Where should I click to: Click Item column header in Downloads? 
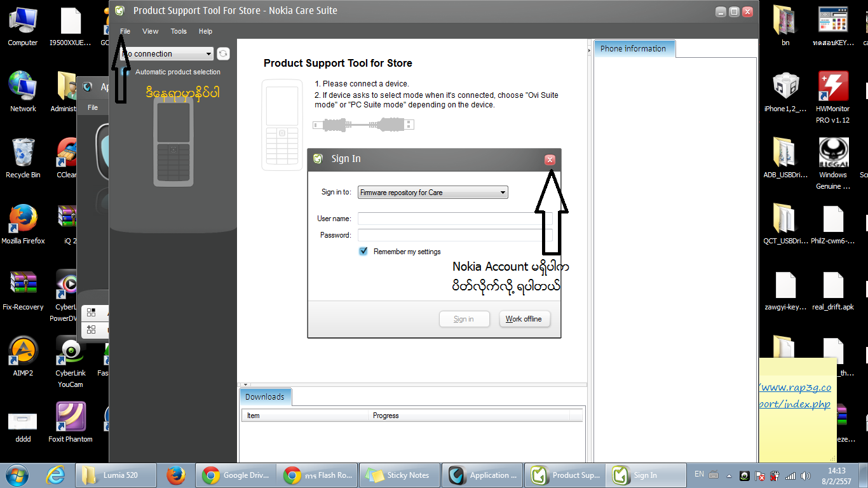pos(305,416)
